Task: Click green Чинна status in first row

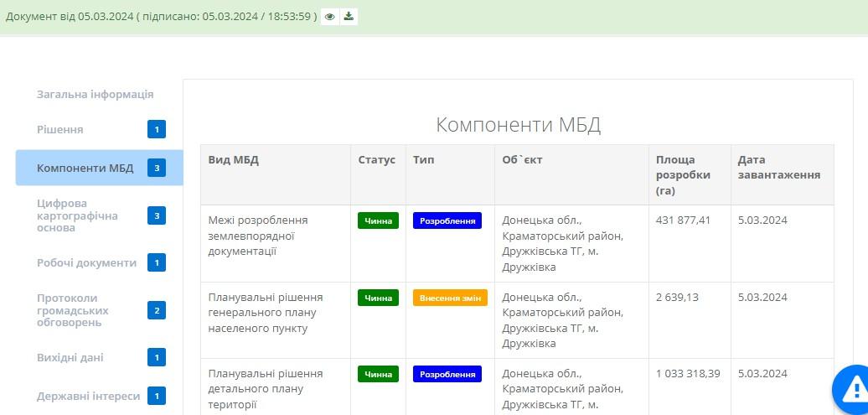Action: [x=378, y=221]
